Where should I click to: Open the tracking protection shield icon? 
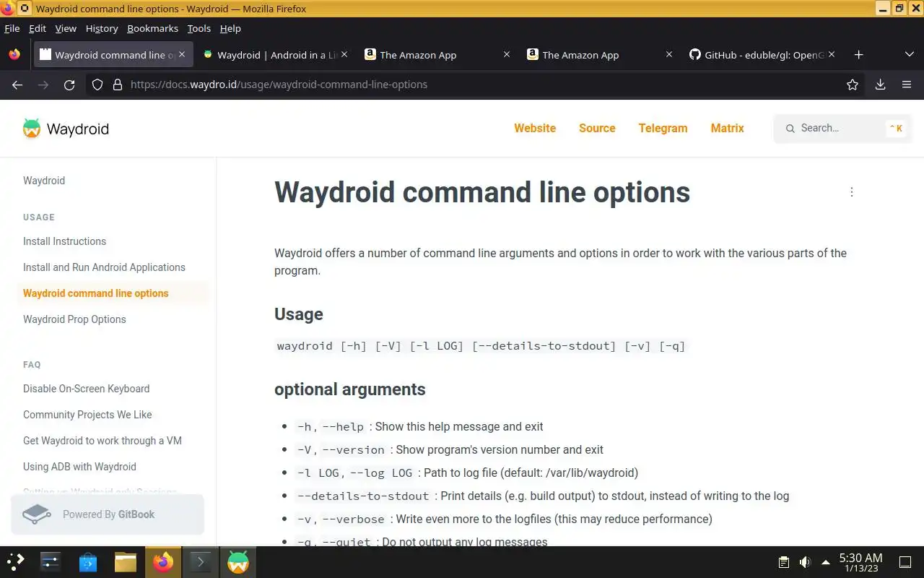pos(97,85)
